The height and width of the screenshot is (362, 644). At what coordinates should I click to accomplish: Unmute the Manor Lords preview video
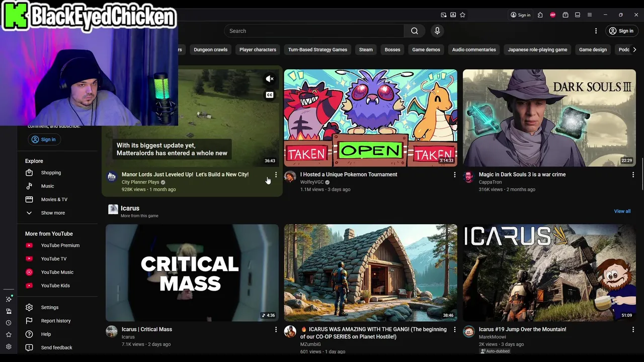pos(270,79)
